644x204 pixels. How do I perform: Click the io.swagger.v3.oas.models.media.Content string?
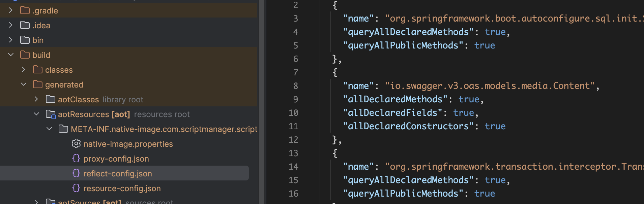pos(490,86)
